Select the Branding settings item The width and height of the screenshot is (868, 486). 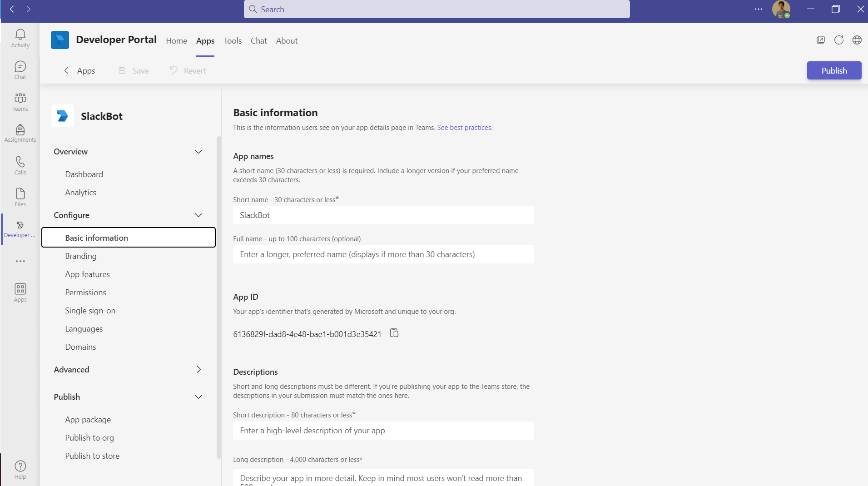coord(81,256)
